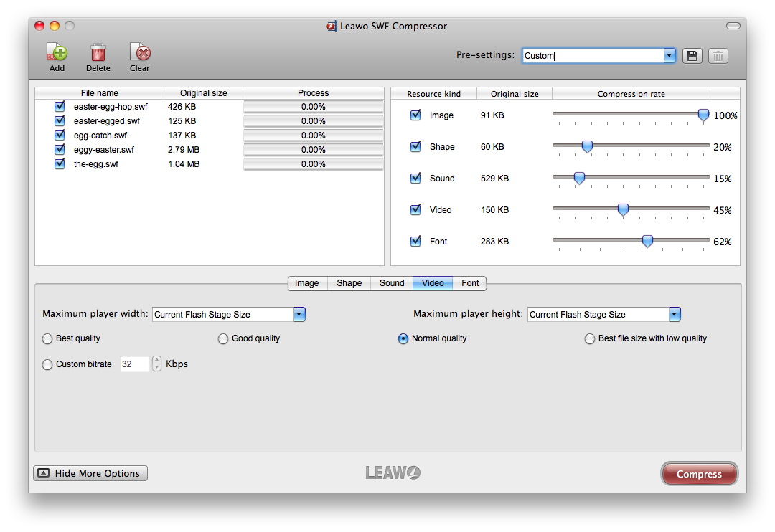Click the Video compression rate slider thumb
The image size is (775, 532).
(624, 210)
